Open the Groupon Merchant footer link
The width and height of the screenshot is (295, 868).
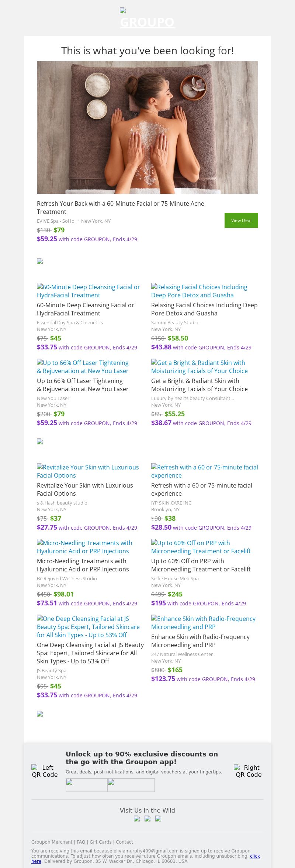pos(52,842)
